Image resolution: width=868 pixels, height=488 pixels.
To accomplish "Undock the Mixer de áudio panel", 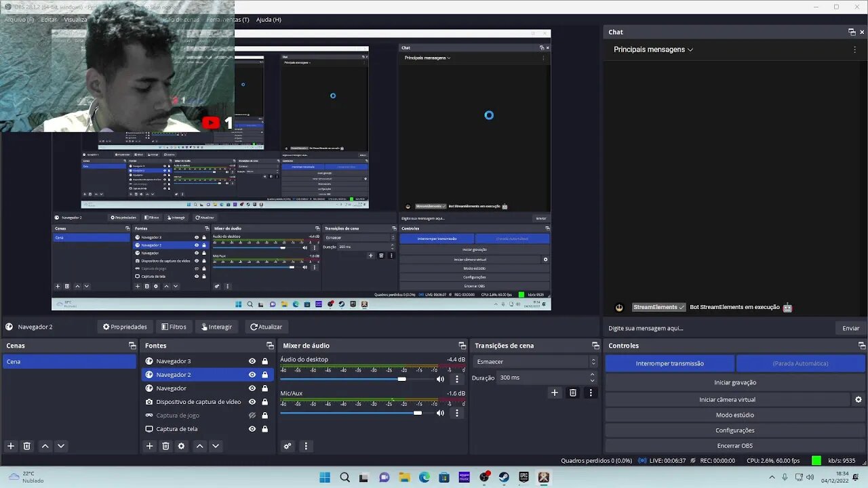I will (462, 346).
